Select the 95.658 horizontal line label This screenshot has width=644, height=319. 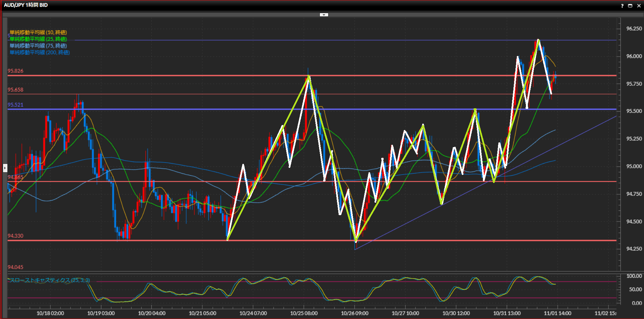15,90
